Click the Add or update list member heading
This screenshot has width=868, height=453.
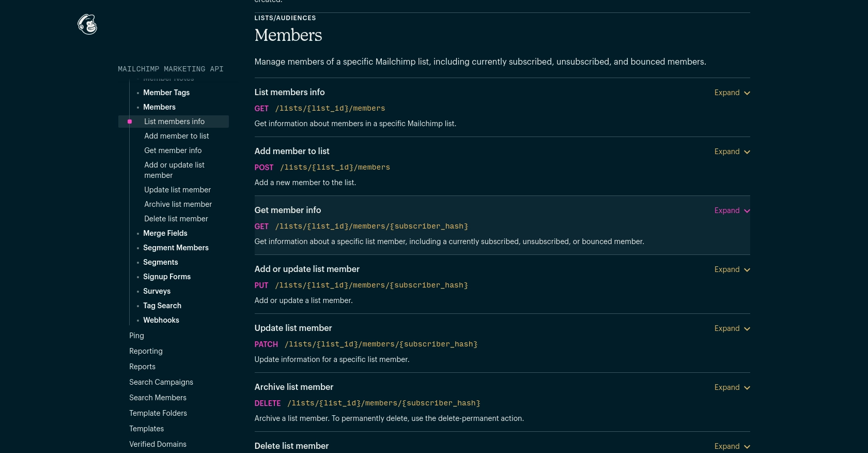pyautogui.click(x=307, y=269)
